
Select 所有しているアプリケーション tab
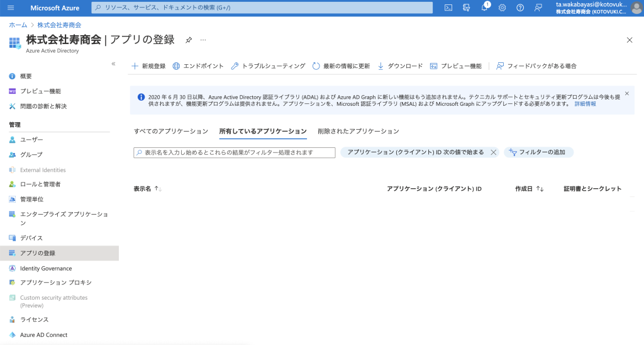tap(263, 131)
